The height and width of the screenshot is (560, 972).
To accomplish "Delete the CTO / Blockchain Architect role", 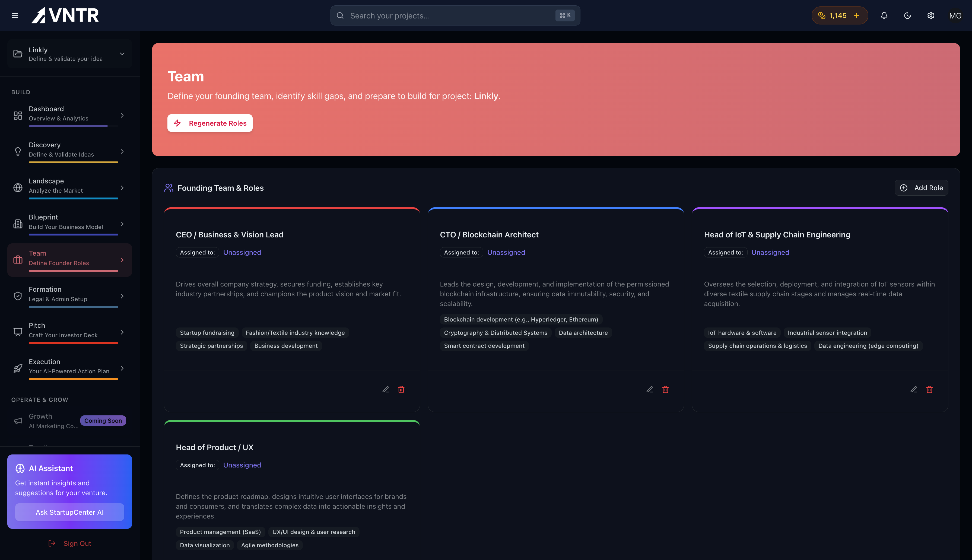I will tap(665, 389).
